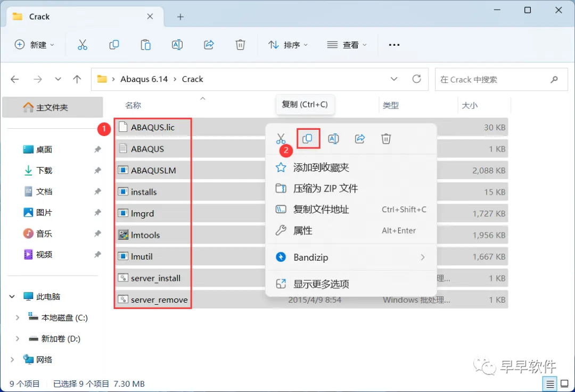Open the address bar history dropdown
This screenshot has height=392, width=575.
coord(394,79)
